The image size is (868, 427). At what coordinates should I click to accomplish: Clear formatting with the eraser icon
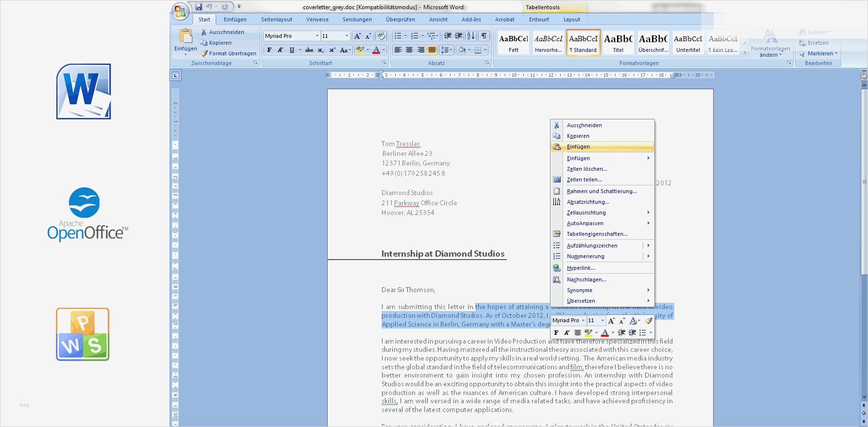(x=381, y=36)
